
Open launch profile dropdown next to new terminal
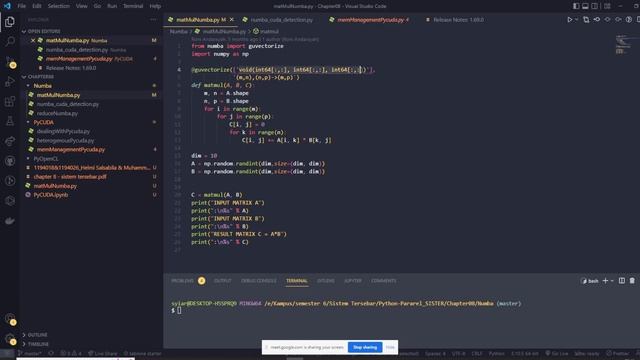click(x=612, y=281)
